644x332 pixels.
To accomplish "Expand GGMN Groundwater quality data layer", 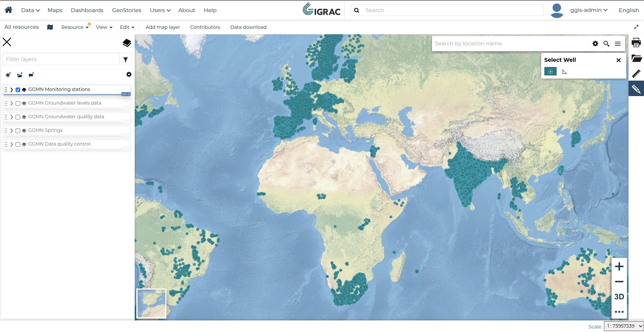I will 12,117.
